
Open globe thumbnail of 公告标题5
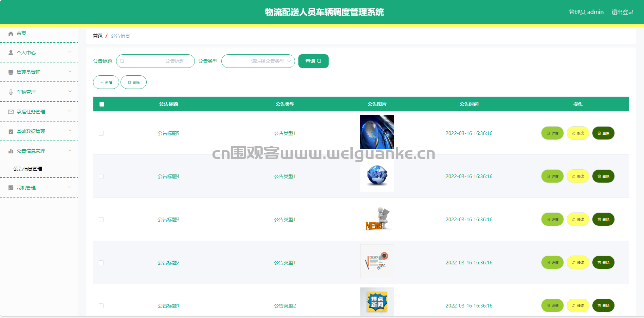click(x=377, y=132)
